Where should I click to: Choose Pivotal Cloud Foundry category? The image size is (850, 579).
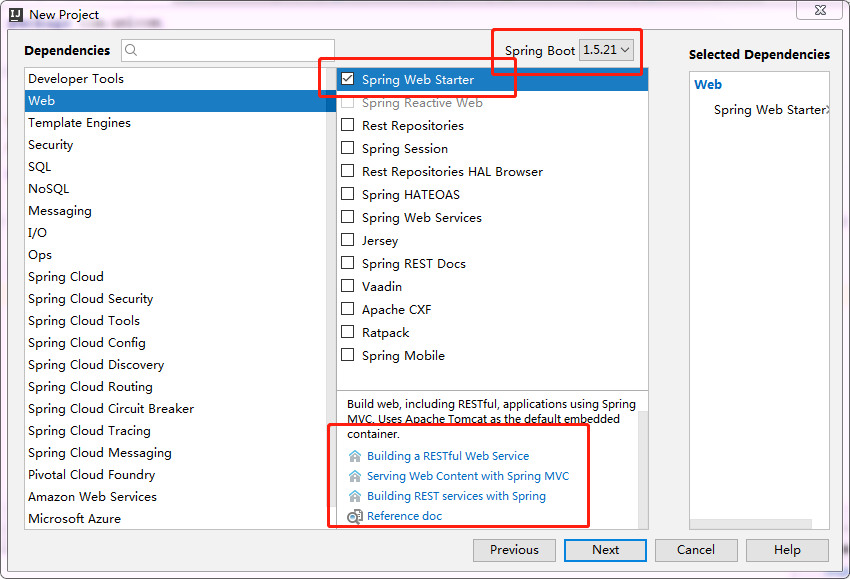tap(176, 474)
